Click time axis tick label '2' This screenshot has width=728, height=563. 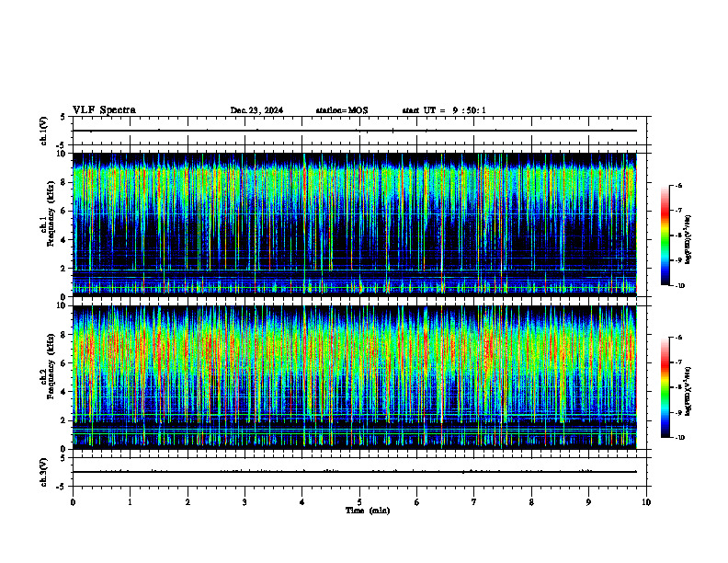[x=188, y=502]
